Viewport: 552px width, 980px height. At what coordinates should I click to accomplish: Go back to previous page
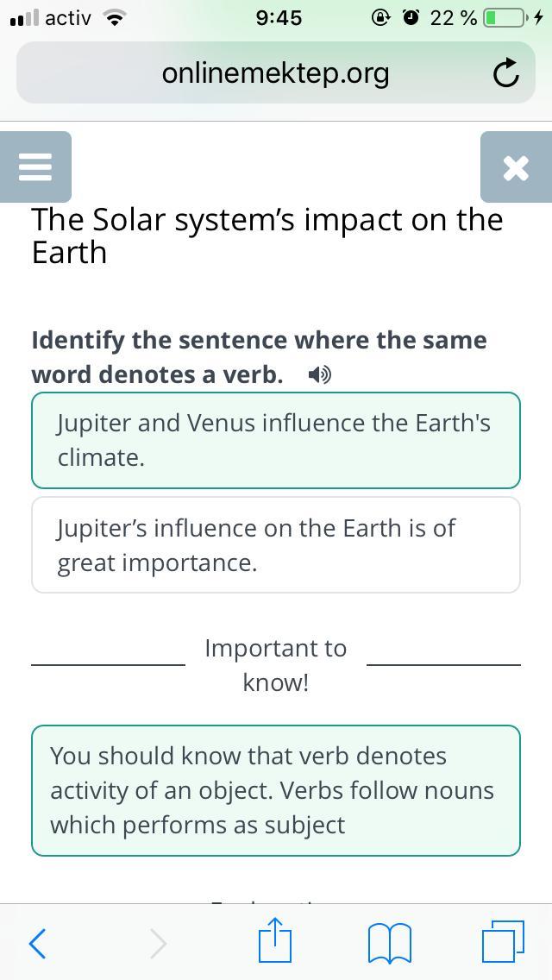tap(37, 943)
